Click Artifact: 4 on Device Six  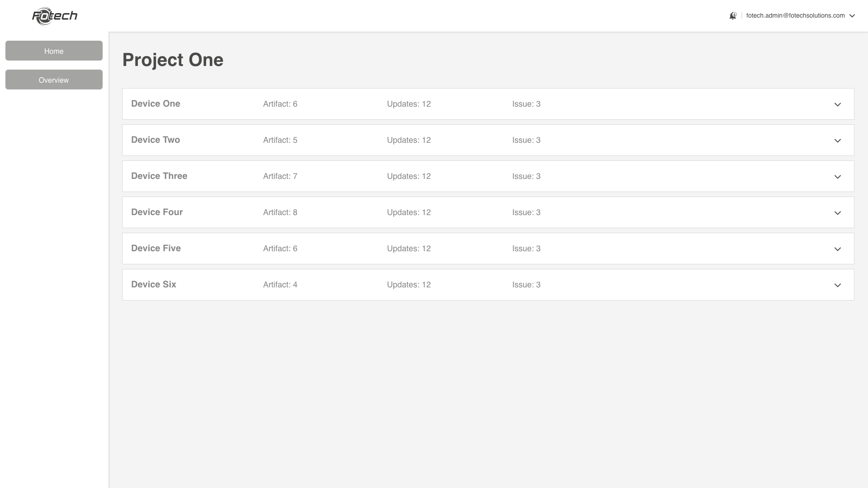280,285
